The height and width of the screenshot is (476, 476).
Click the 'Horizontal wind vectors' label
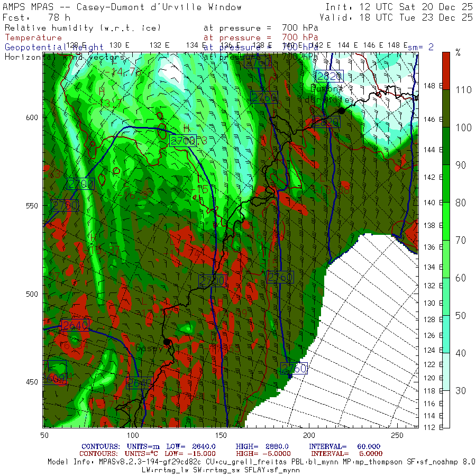65,57
